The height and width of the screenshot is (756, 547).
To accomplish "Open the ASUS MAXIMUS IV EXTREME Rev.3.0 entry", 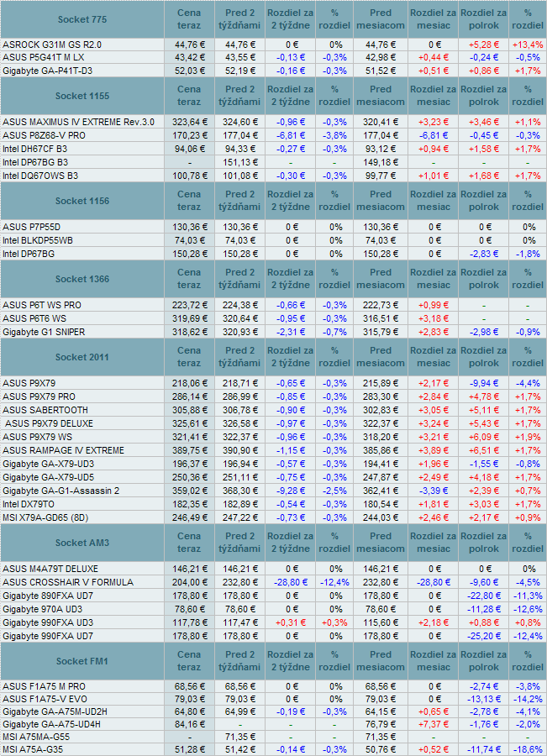I will (79, 122).
